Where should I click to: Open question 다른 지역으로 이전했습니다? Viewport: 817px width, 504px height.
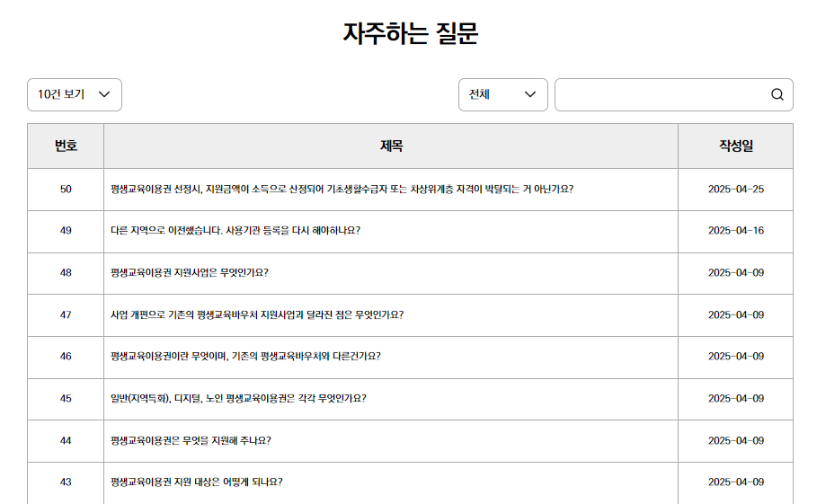tap(235, 231)
